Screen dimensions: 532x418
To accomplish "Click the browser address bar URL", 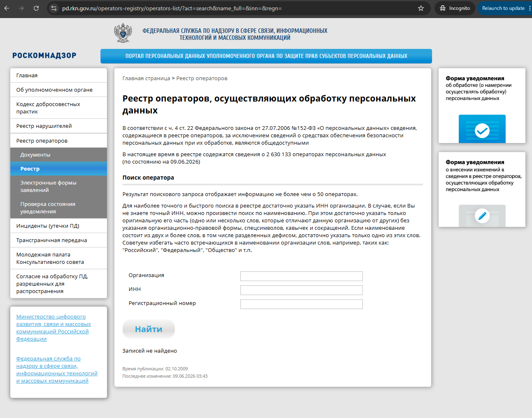I will (172, 8).
